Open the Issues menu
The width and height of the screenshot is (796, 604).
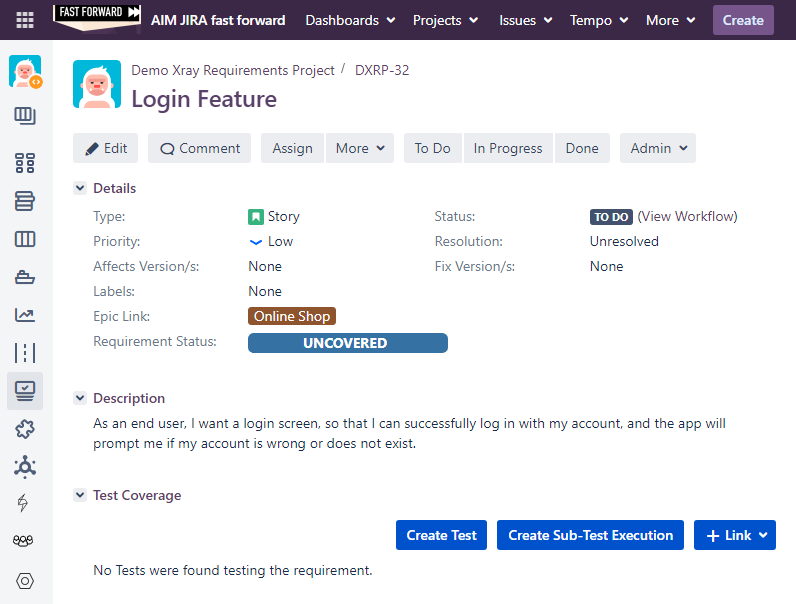tap(525, 20)
